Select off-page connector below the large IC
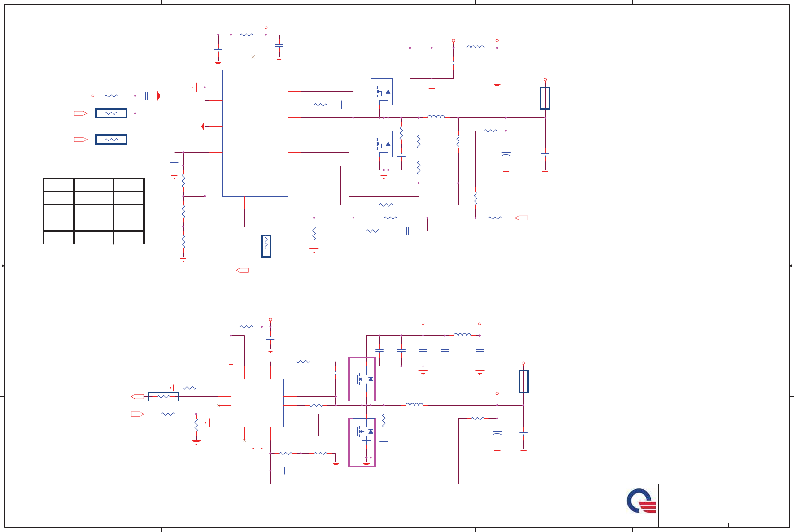 coord(242,270)
